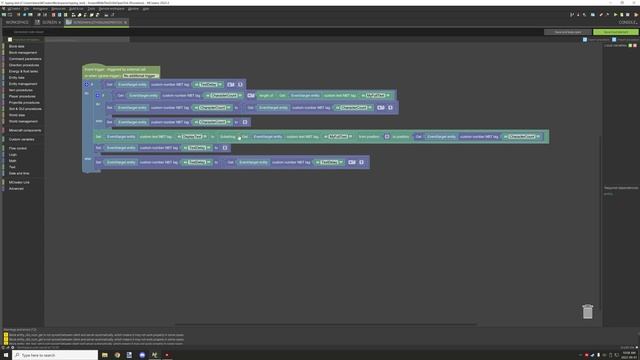Open the Remote workspace menu

[111, 9]
